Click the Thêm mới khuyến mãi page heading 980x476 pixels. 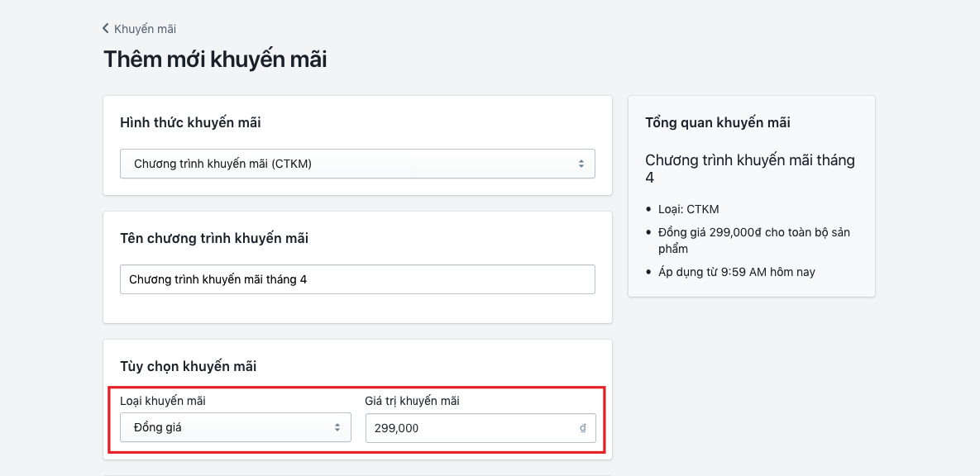214,59
